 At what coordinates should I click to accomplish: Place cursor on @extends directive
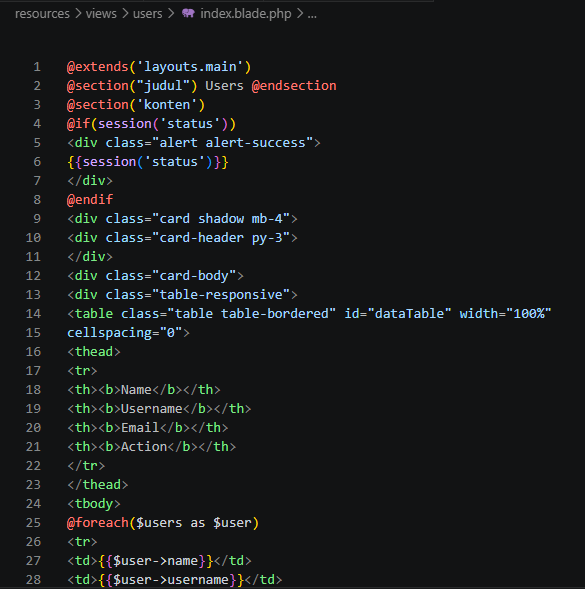[98, 67]
